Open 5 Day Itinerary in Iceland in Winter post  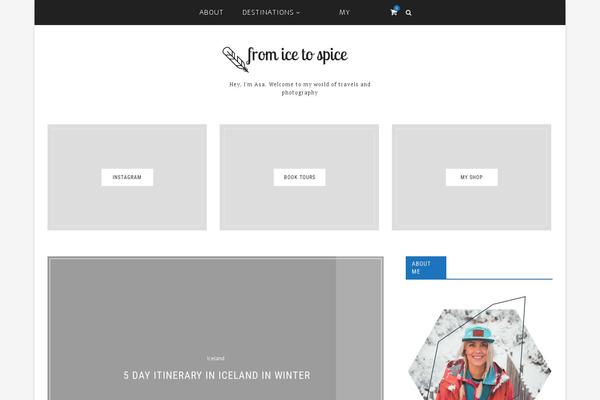217,375
